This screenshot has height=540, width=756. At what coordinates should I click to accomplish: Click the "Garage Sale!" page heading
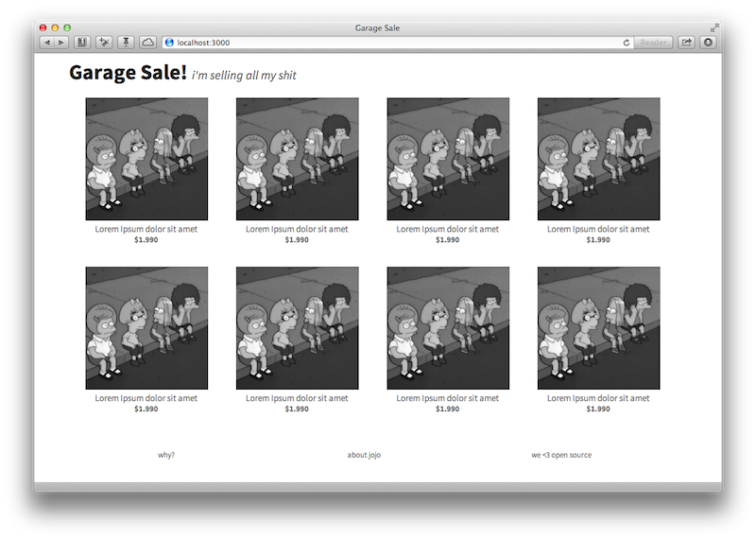click(128, 73)
